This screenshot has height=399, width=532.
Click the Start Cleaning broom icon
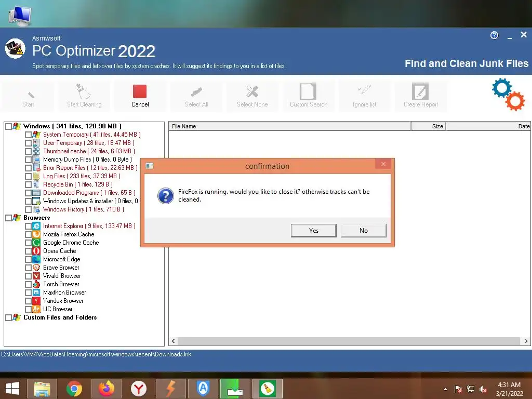[83, 91]
